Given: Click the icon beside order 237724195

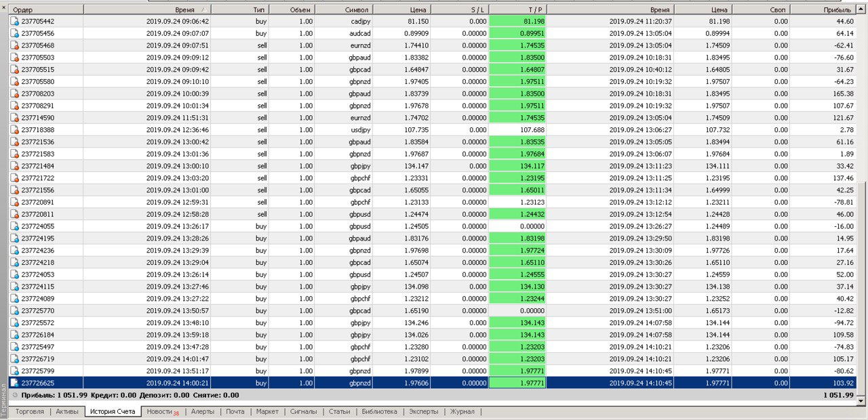Looking at the screenshot, I should [x=14, y=238].
